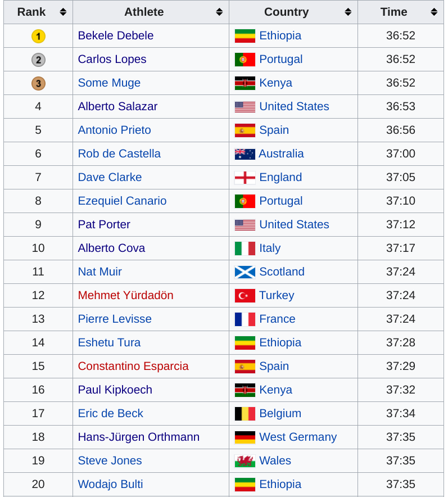Follow the Italy country link
The width and height of the screenshot is (448, 497).
(x=270, y=248)
